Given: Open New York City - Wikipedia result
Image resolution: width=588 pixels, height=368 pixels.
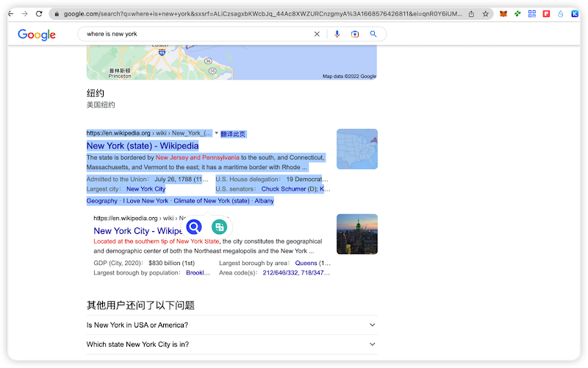Looking at the screenshot, I should [137, 231].
